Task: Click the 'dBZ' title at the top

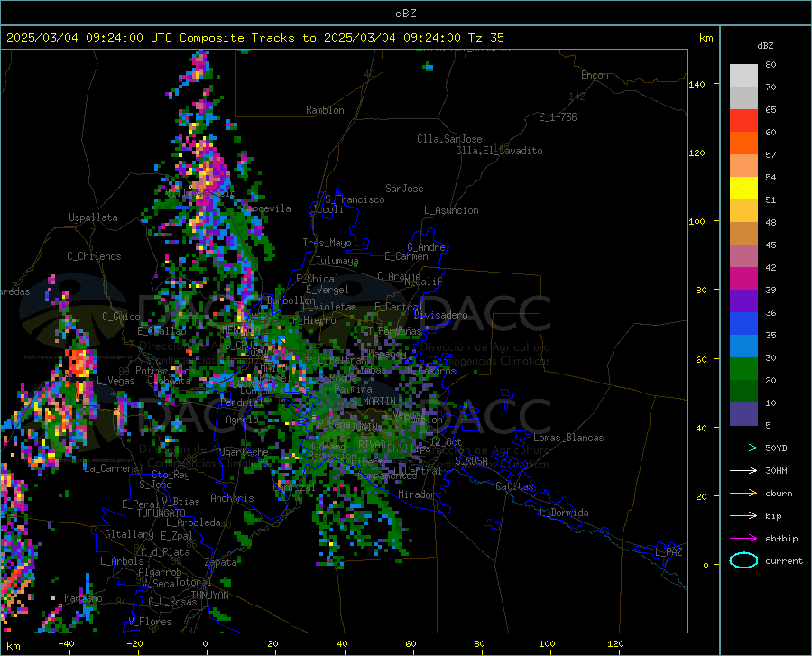Action: coord(405,14)
